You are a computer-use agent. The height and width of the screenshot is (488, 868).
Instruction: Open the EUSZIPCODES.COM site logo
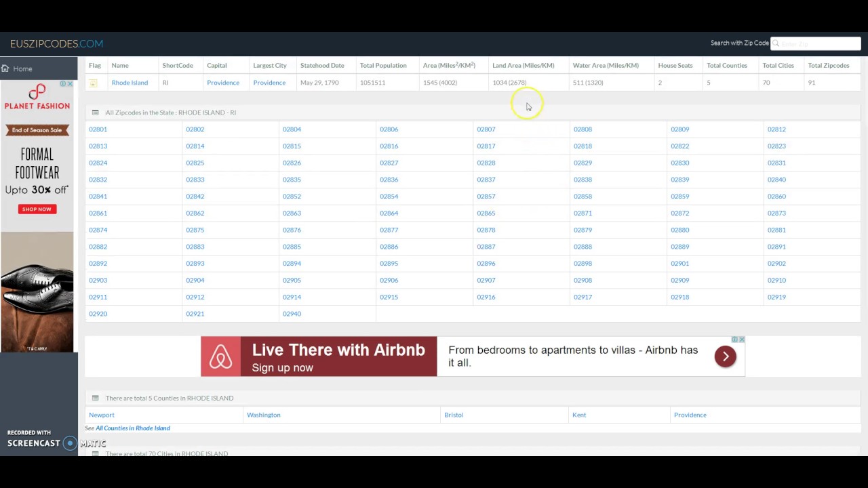coord(56,43)
